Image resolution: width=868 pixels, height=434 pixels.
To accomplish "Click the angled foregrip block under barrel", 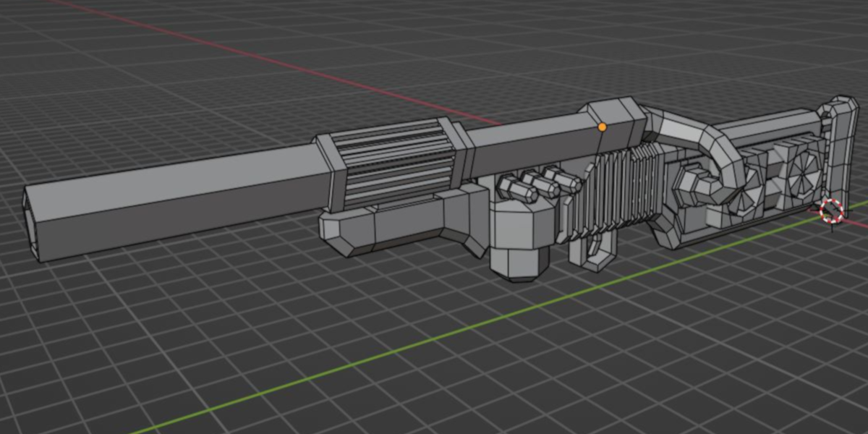I will click(x=463, y=217).
